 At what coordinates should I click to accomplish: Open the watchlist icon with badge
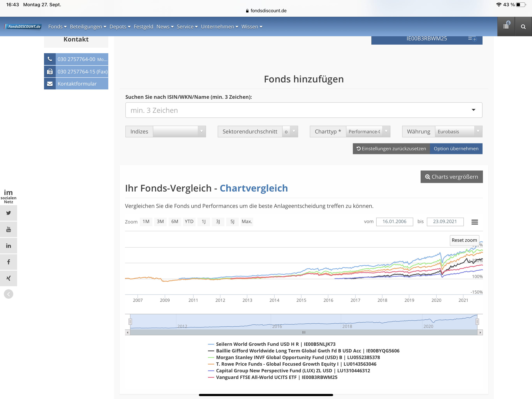(x=506, y=26)
